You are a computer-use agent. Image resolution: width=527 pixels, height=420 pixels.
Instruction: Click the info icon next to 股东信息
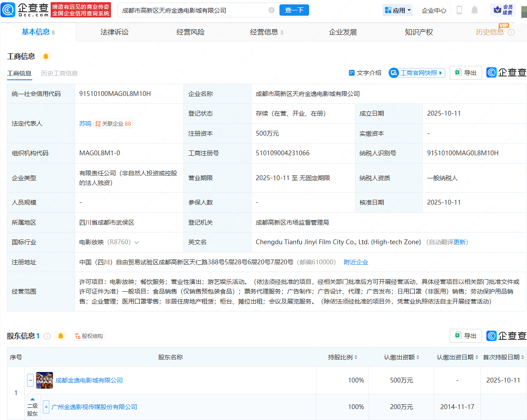(47, 336)
